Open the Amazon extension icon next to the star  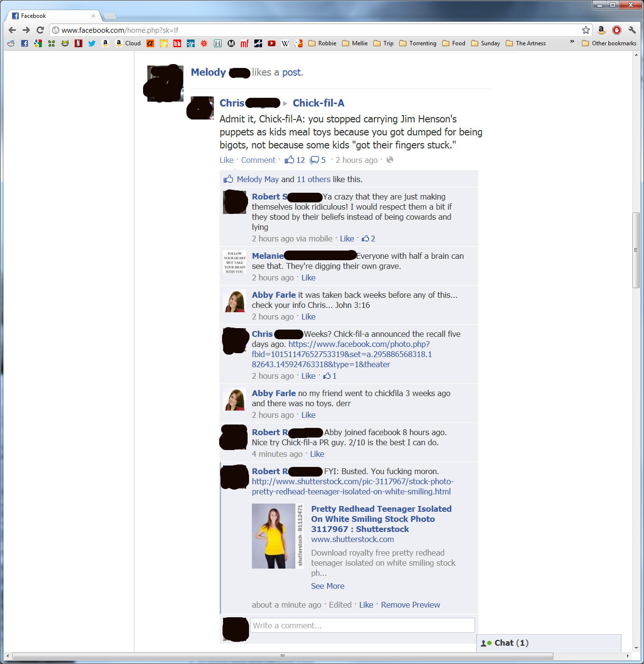coord(602,30)
